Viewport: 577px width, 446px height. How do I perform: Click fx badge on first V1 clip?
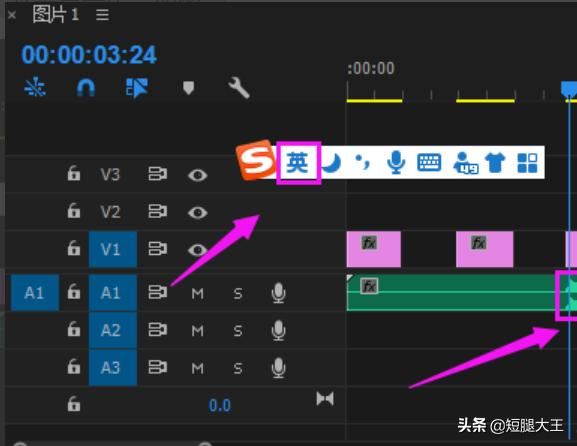point(369,243)
